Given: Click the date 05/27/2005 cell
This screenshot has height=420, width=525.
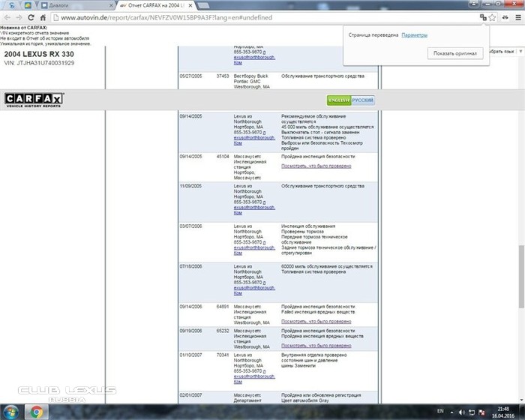Looking at the screenshot, I should [190, 76].
